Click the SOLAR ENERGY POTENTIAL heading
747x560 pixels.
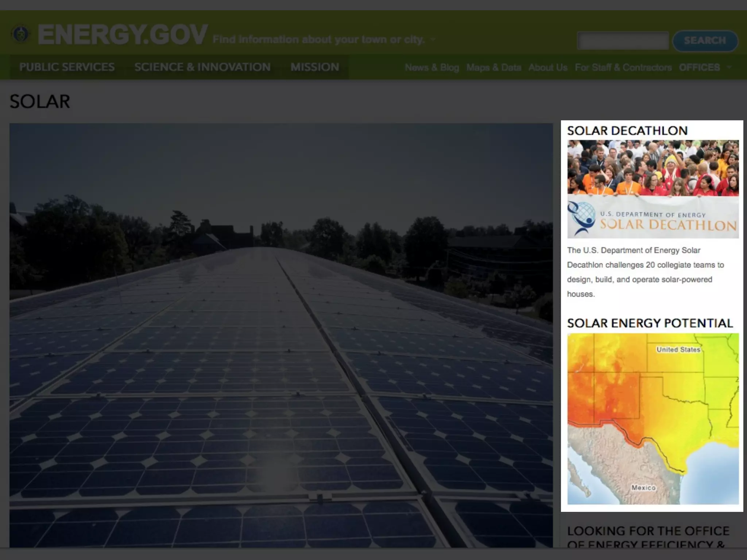coord(650,323)
